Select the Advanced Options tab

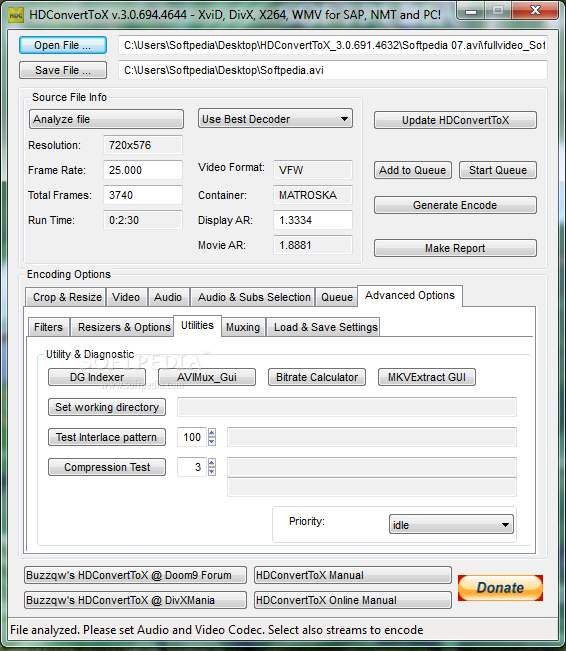point(410,296)
